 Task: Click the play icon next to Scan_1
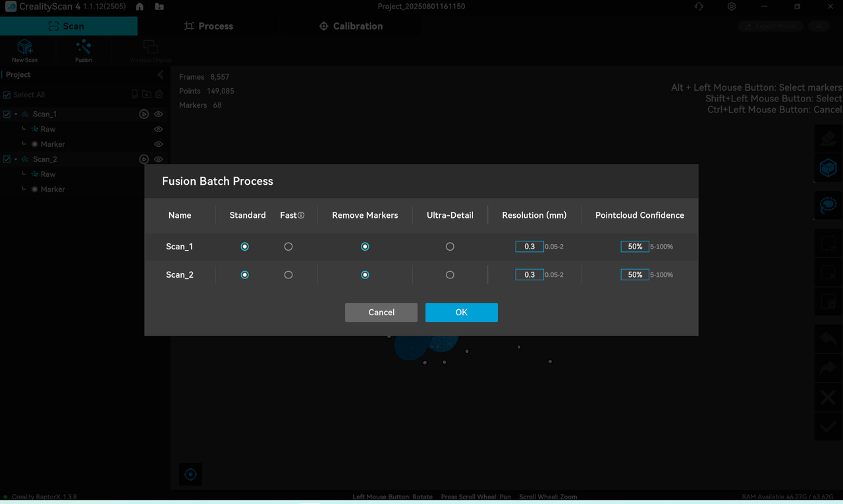coord(144,114)
